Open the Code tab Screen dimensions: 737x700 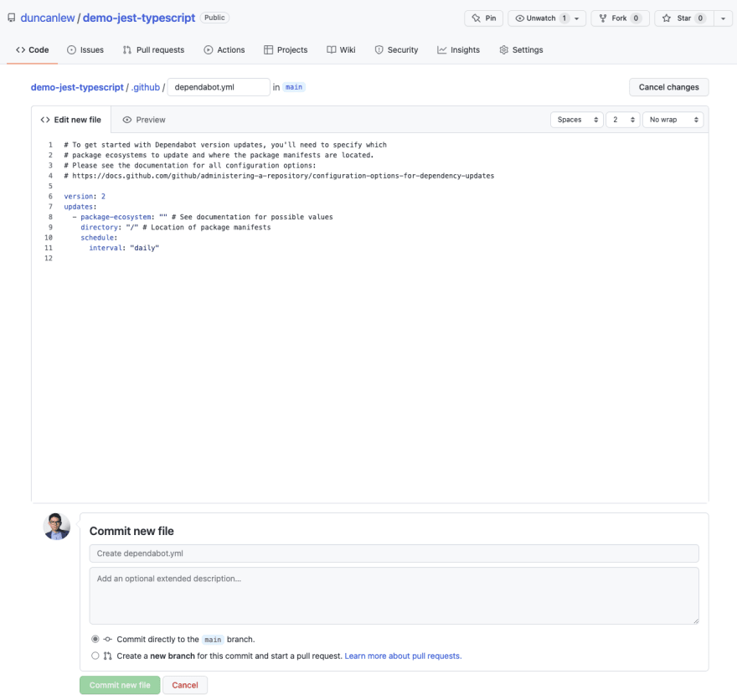coord(32,49)
